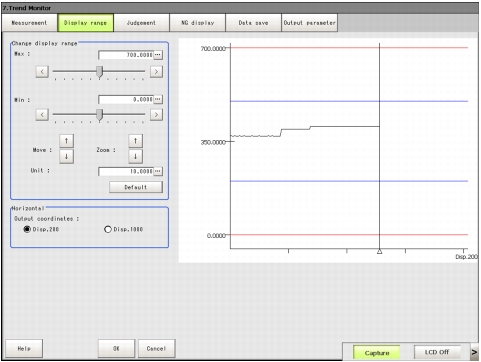This screenshot has height=362, width=481.
Task: Click the Min value input field
Action: [x=126, y=99]
